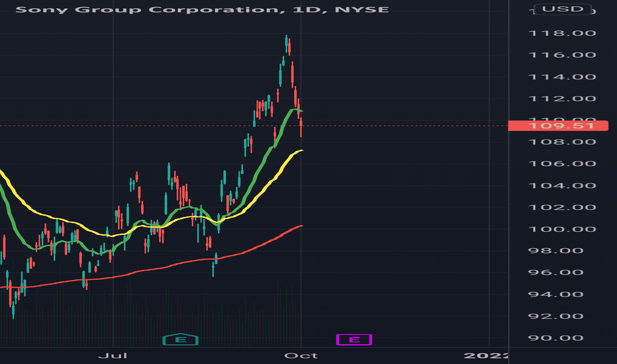
Task: Click the 94.00 price axis label
Action: (x=555, y=295)
